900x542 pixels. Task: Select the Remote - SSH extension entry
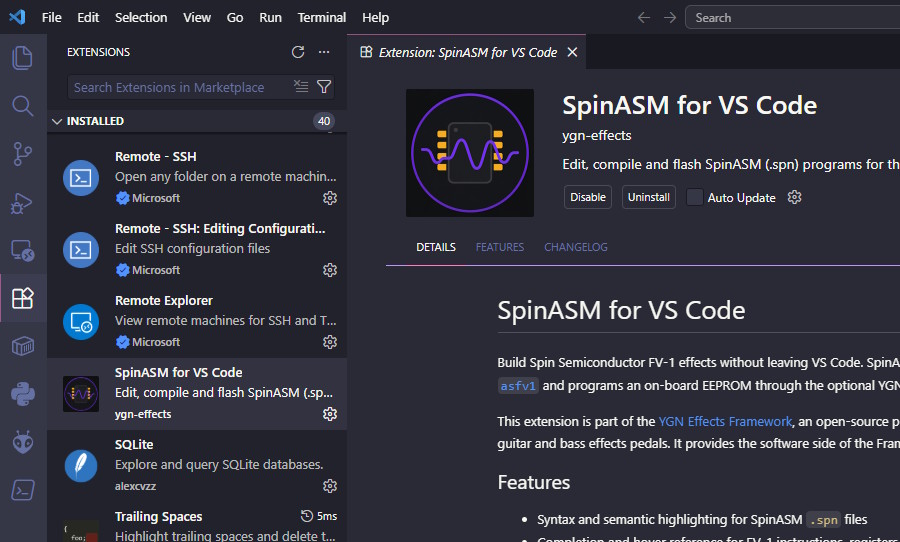coord(196,177)
